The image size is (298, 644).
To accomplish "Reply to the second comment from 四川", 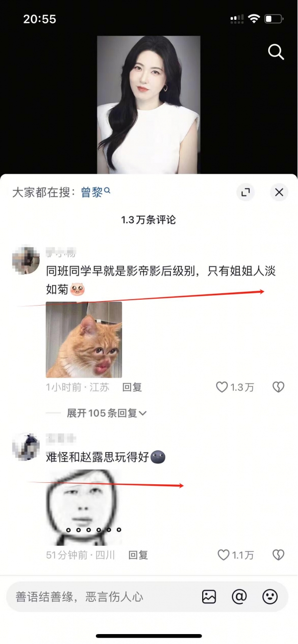I will tap(138, 555).
